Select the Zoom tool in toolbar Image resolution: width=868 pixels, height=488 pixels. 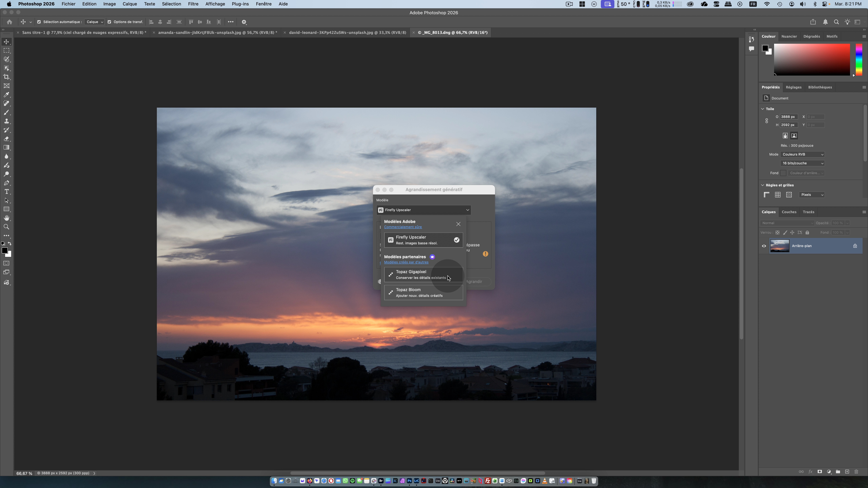click(x=6, y=227)
